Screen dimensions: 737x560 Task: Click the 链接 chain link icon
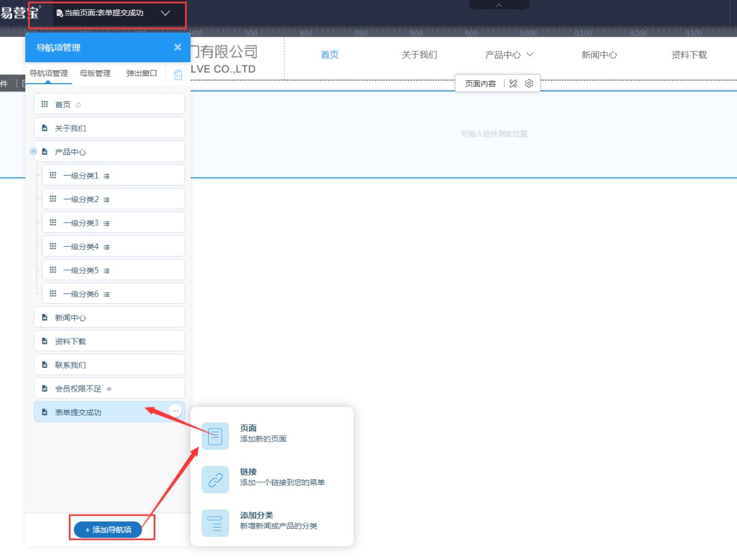(215, 480)
